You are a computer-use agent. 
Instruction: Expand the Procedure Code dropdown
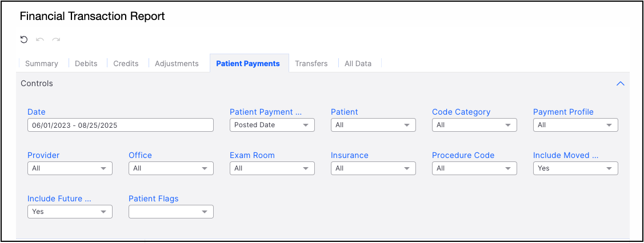(x=474, y=168)
